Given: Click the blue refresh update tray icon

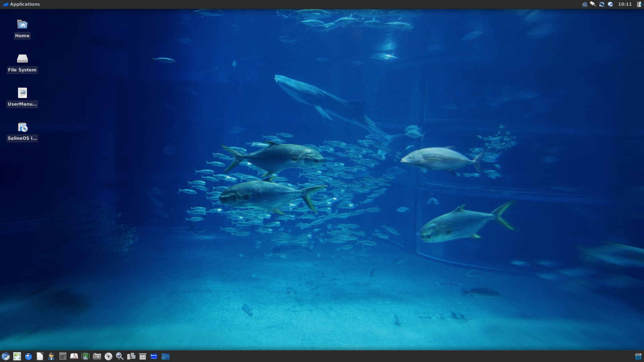Looking at the screenshot, I should (602, 4).
